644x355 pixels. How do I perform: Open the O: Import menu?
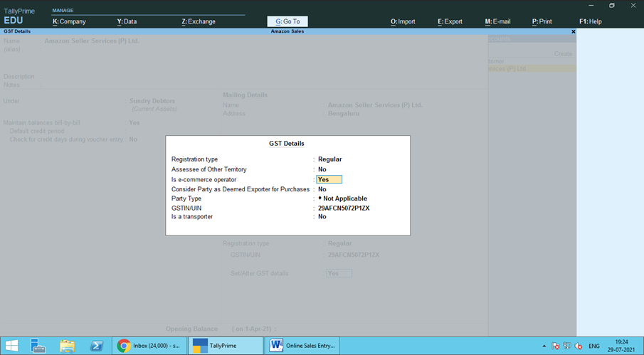(x=403, y=21)
